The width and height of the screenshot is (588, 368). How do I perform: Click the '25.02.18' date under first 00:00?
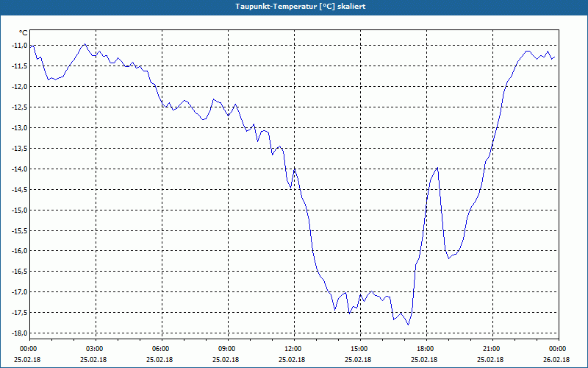click(x=27, y=360)
